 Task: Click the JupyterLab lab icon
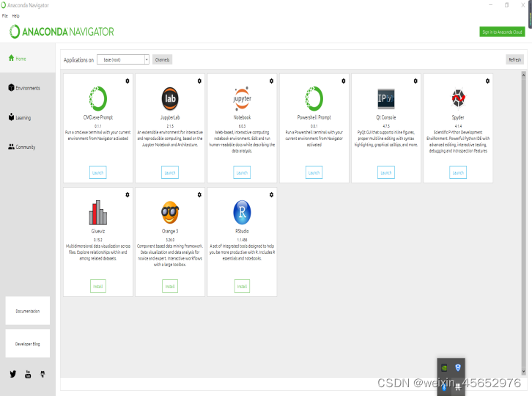[x=170, y=98]
